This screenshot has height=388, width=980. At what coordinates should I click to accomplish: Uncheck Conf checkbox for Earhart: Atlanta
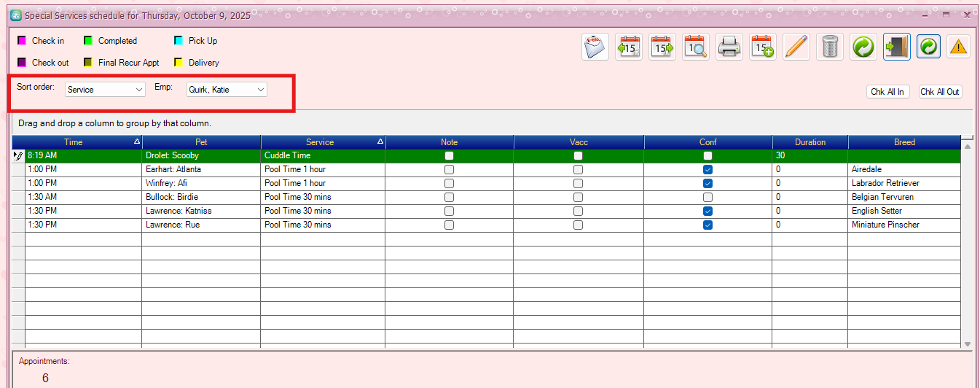pyautogui.click(x=707, y=169)
